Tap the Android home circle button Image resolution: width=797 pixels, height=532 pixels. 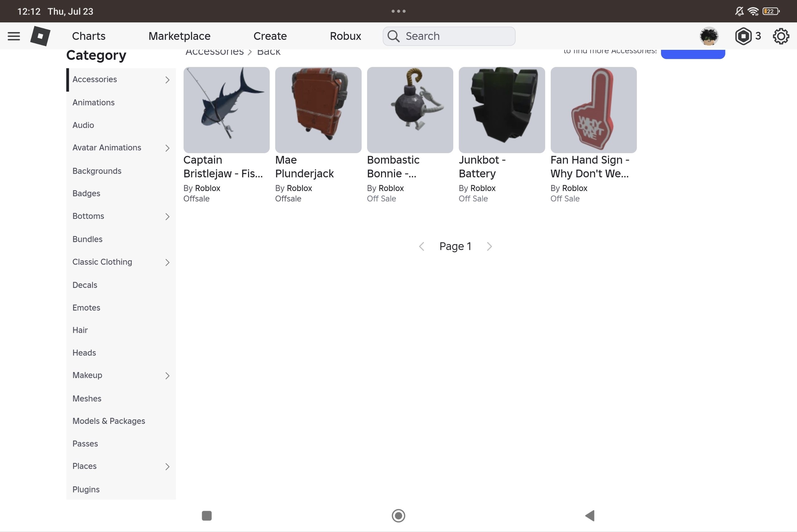tap(398, 516)
